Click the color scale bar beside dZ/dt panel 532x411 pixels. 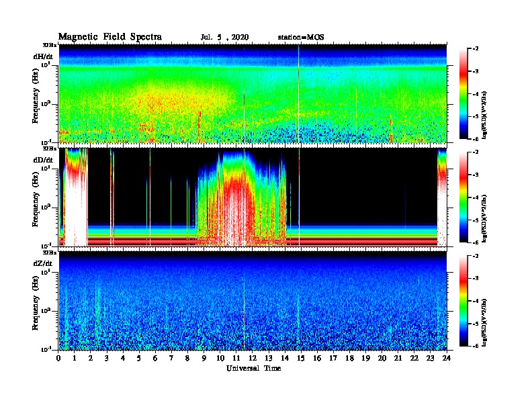[x=463, y=301]
